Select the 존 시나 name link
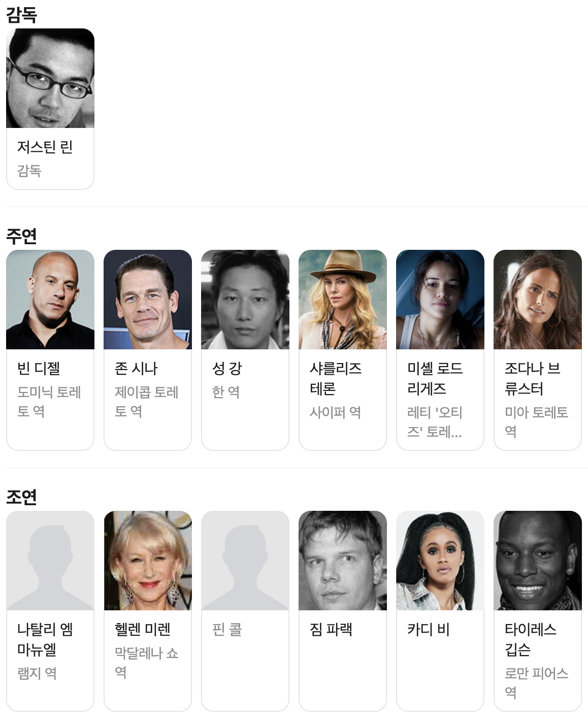The image size is (588, 720). pyautogui.click(x=136, y=368)
